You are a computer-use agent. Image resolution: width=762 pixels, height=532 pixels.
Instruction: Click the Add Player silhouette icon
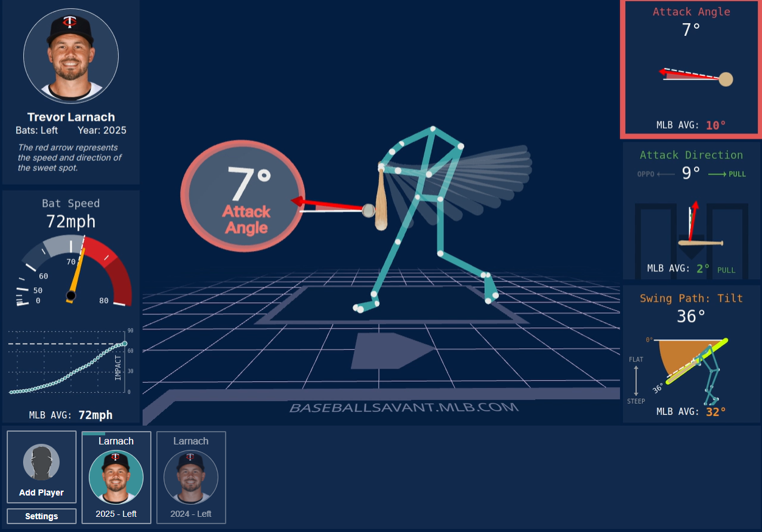click(41, 462)
